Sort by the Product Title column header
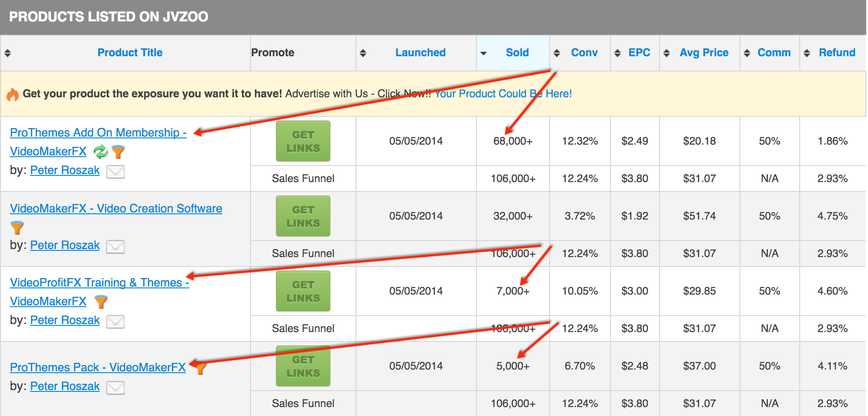This screenshot has height=416, width=868. 130,53
